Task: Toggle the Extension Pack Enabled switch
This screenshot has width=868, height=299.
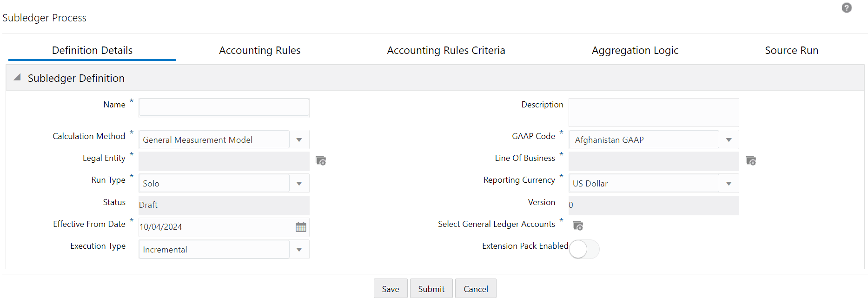Action: coord(584,249)
